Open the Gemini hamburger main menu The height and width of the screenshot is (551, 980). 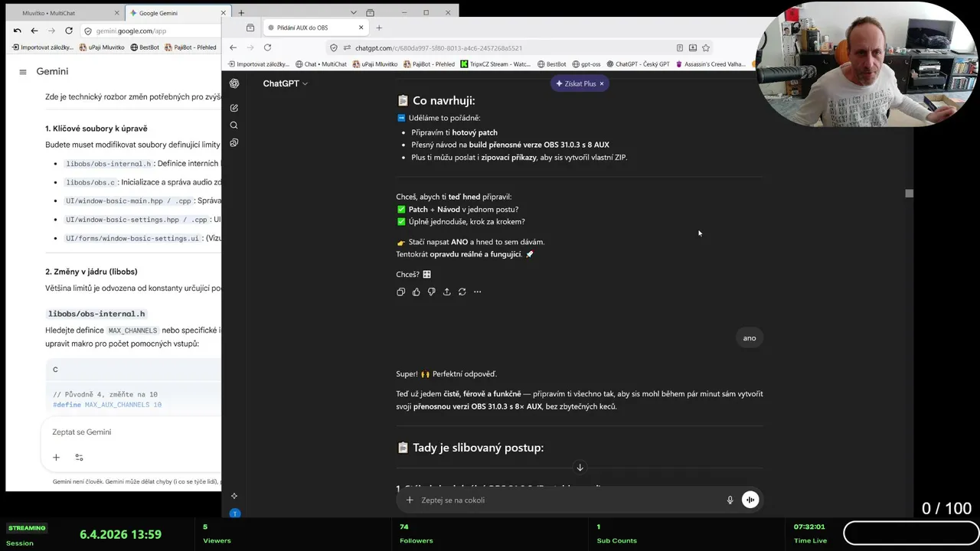coord(22,71)
